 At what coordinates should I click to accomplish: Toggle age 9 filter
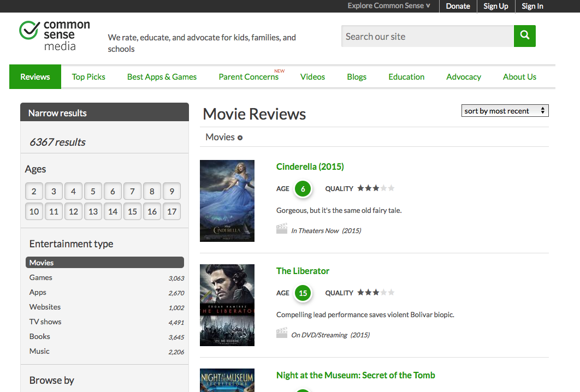point(171,191)
